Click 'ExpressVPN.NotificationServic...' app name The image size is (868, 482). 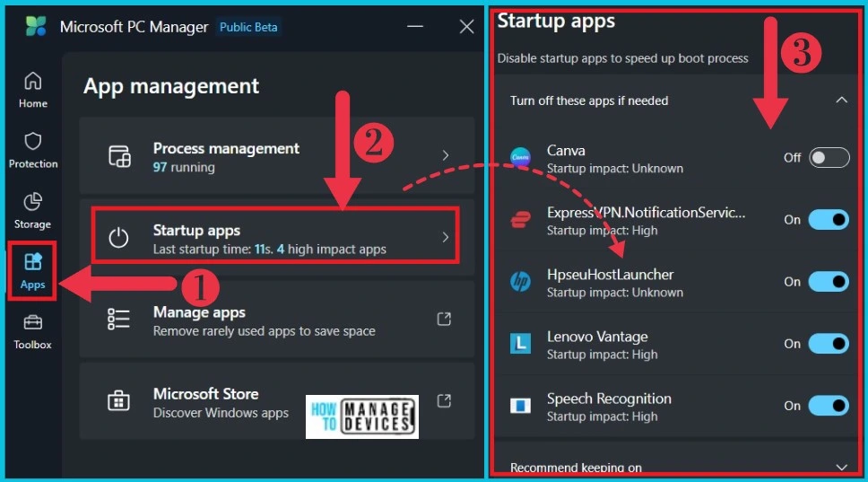(x=646, y=212)
